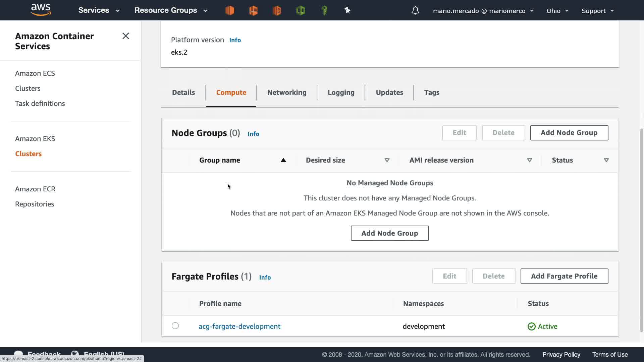Click the Add Fargate Profile button
This screenshot has width=644, height=362.
coord(564,276)
